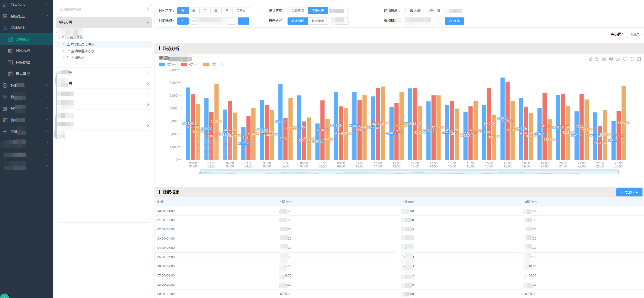Click left handle of chart zoom slider
This screenshot has height=298, width=644.
[200, 172]
